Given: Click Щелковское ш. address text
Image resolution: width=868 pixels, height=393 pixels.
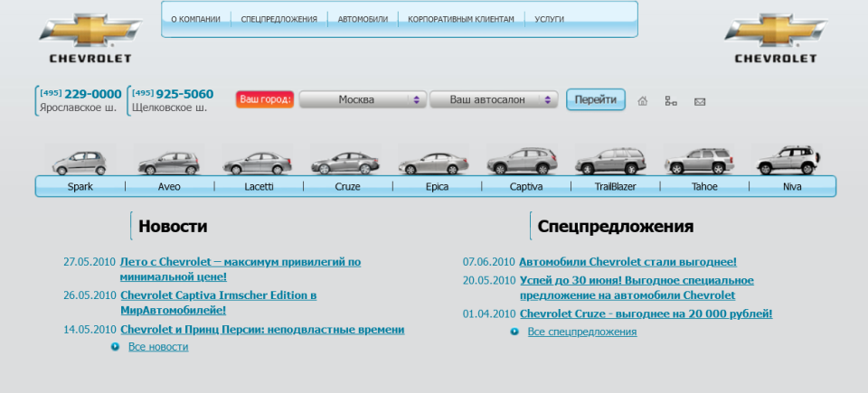Looking at the screenshot, I should coord(169,108).
